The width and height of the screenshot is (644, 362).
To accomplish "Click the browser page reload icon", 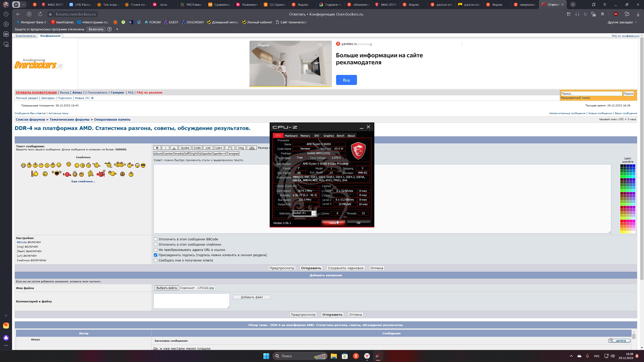I will coord(40,14).
